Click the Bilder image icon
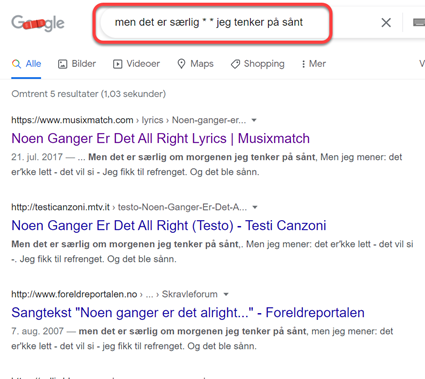 coord(63,64)
